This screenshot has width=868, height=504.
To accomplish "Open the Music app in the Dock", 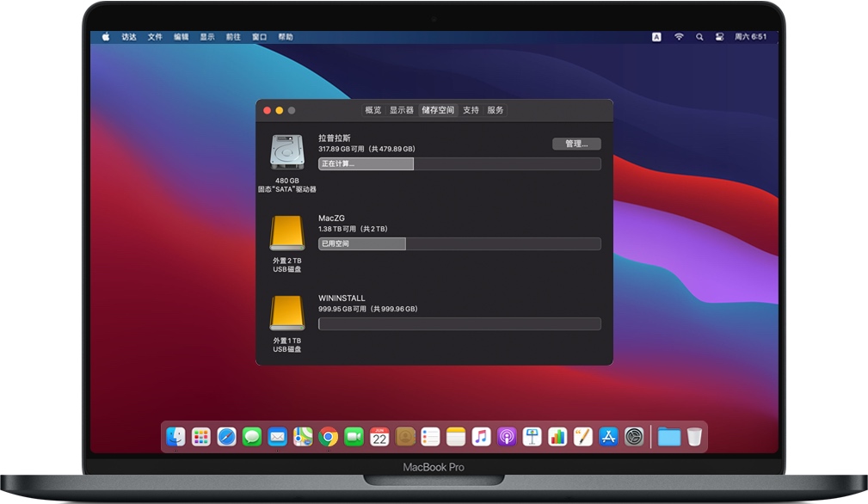I will tap(481, 437).
